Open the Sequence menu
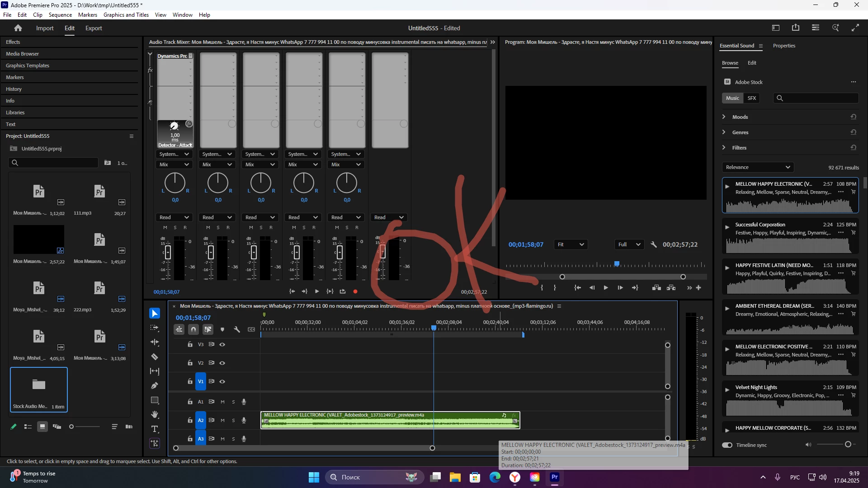Image resolution: width=868 pixels, height=488 pixels. [x=60, y=15]
